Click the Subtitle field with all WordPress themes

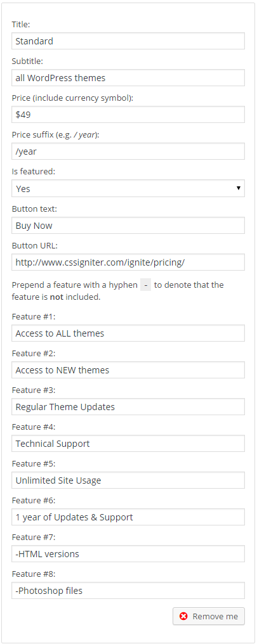(x=128, y=77)
